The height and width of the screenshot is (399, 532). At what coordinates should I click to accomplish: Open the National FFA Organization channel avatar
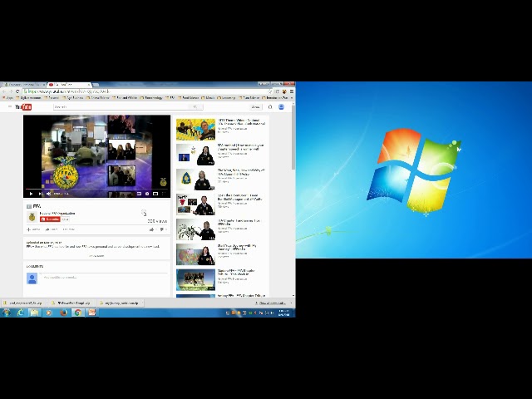(x=32, y=217)
